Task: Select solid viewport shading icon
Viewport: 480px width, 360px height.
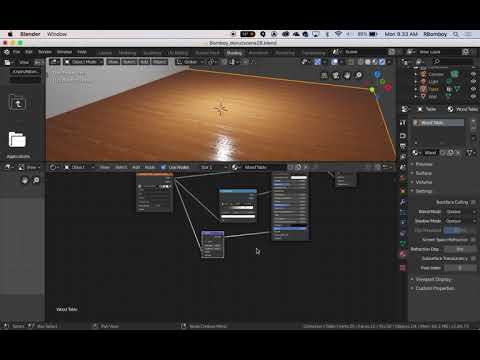Action: tap(368, 62)
